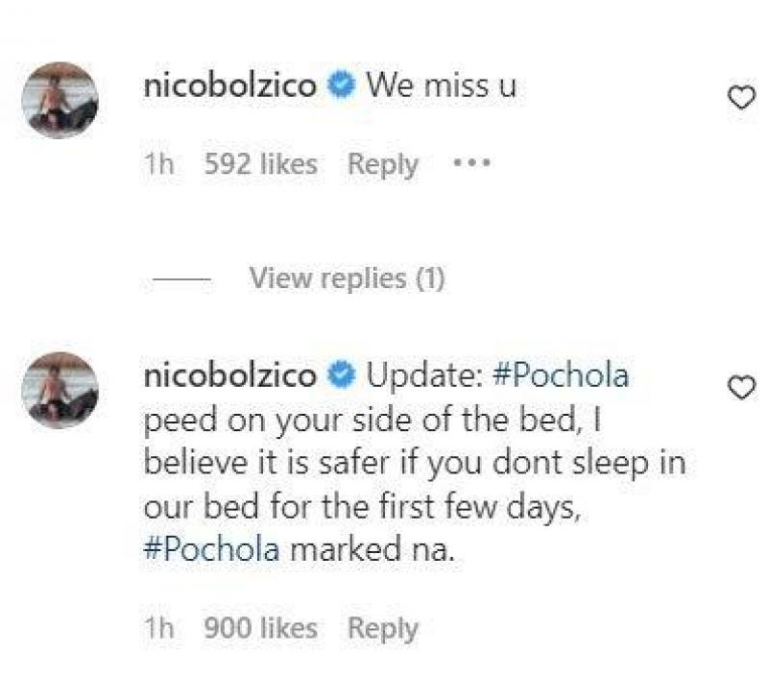Like the Pochola update comment heart
Viewport: 768px width, 700px height.
pos(741,387)
